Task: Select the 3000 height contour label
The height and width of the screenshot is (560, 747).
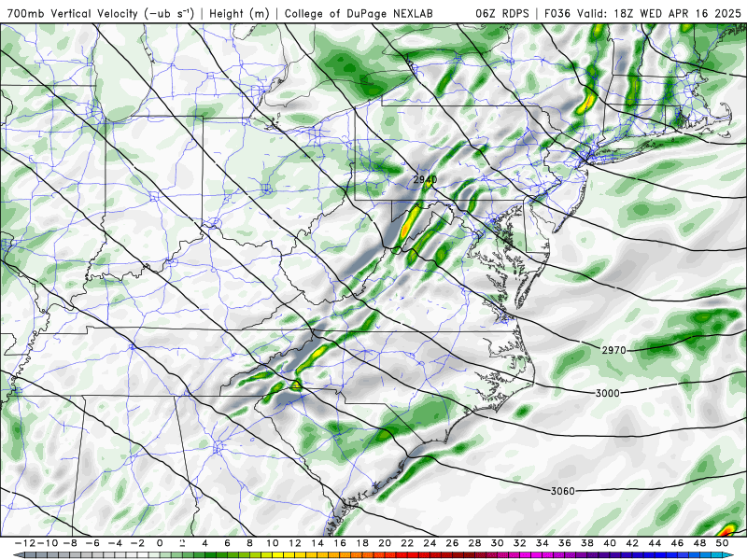Action: 608,393
